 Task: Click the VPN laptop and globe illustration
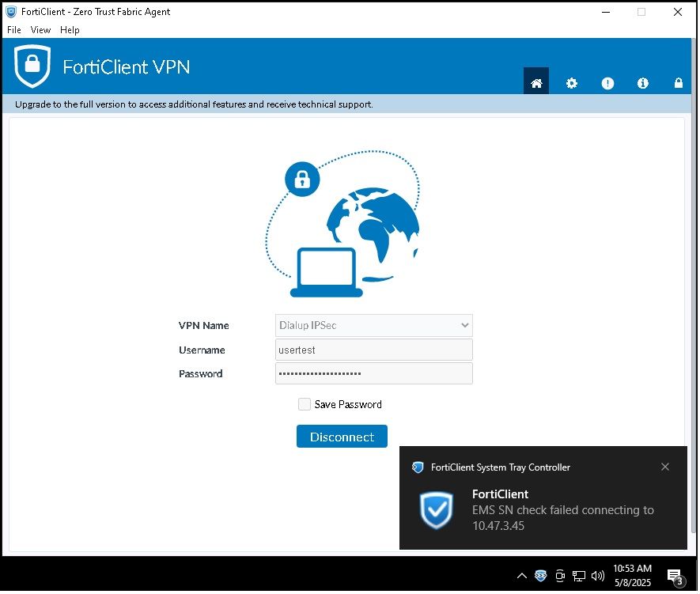click(x=343, y=225)
